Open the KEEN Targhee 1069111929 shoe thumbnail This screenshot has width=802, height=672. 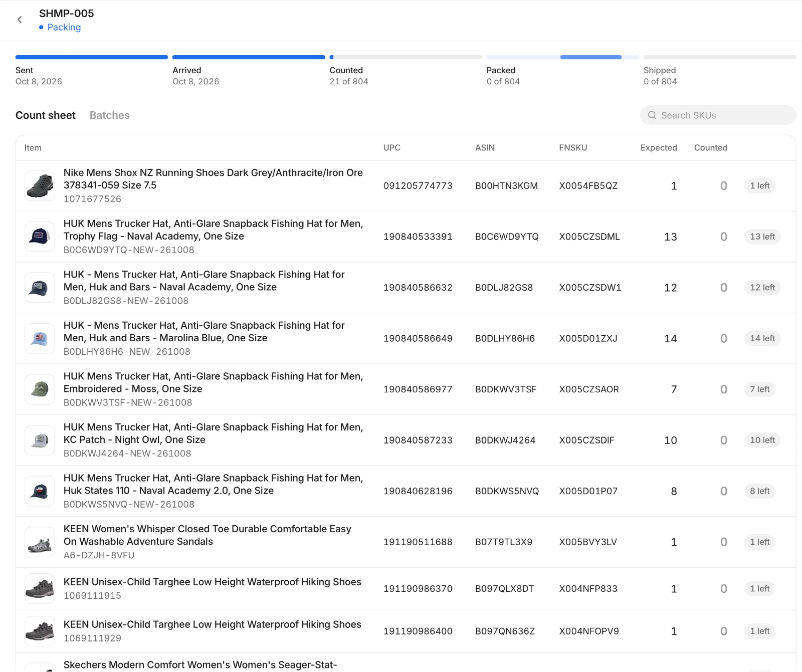point(40,631)
